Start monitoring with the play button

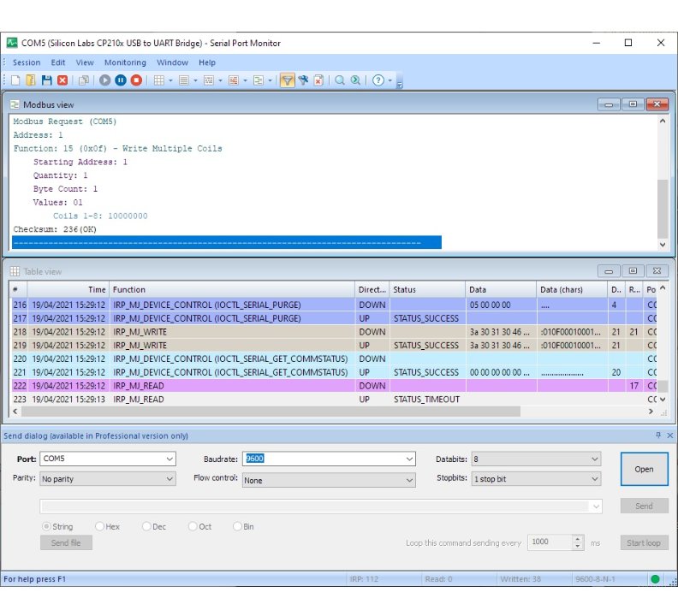tap(104, 80)
